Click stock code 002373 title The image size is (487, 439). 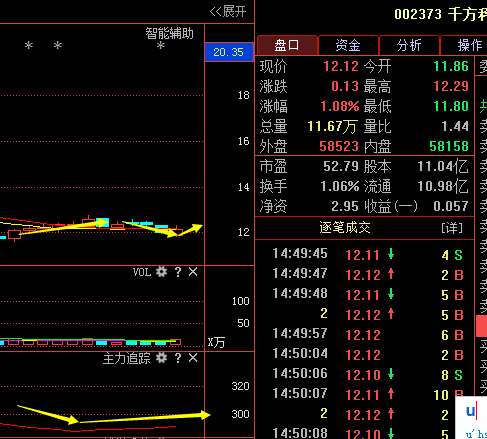click(x=418, y=14)
